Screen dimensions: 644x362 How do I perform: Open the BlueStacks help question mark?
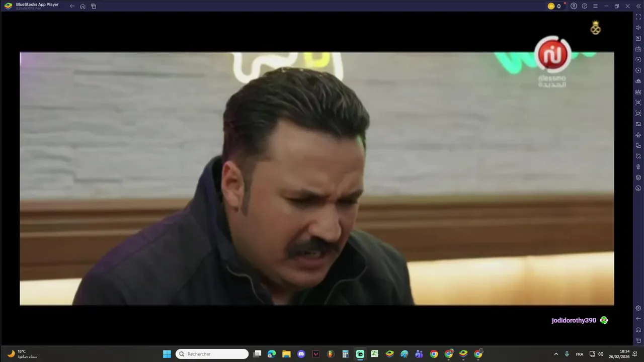pyautogui.click(x=584, y=6)
